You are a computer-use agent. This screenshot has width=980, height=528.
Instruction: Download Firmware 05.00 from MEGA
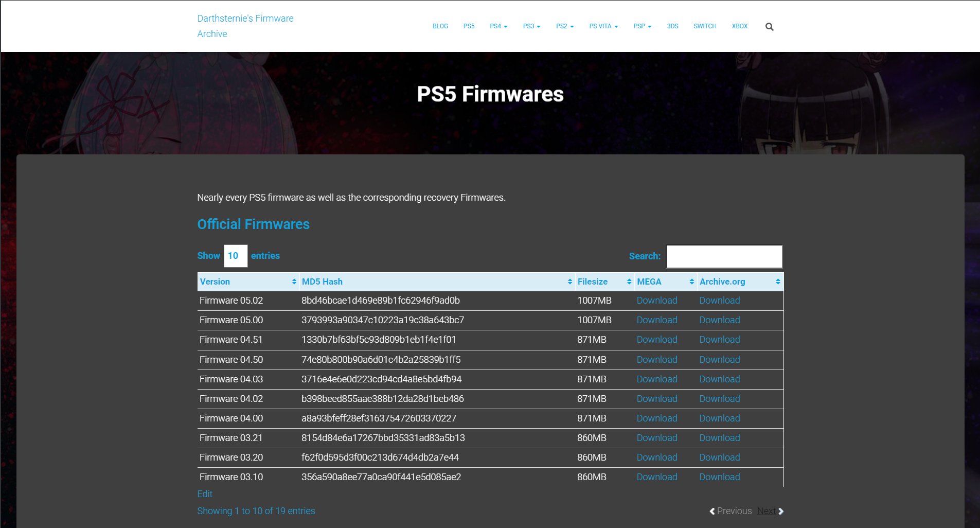coord(657,320)
